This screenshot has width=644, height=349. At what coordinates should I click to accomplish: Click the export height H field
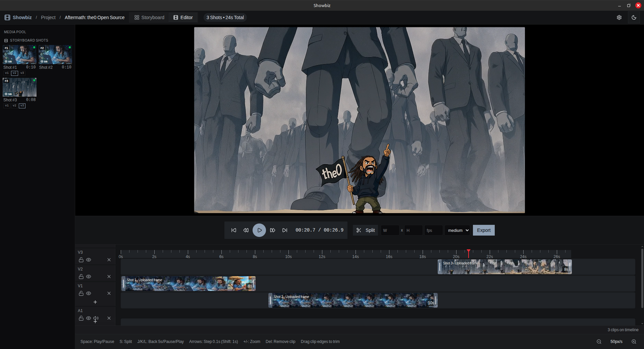[413, 230]
